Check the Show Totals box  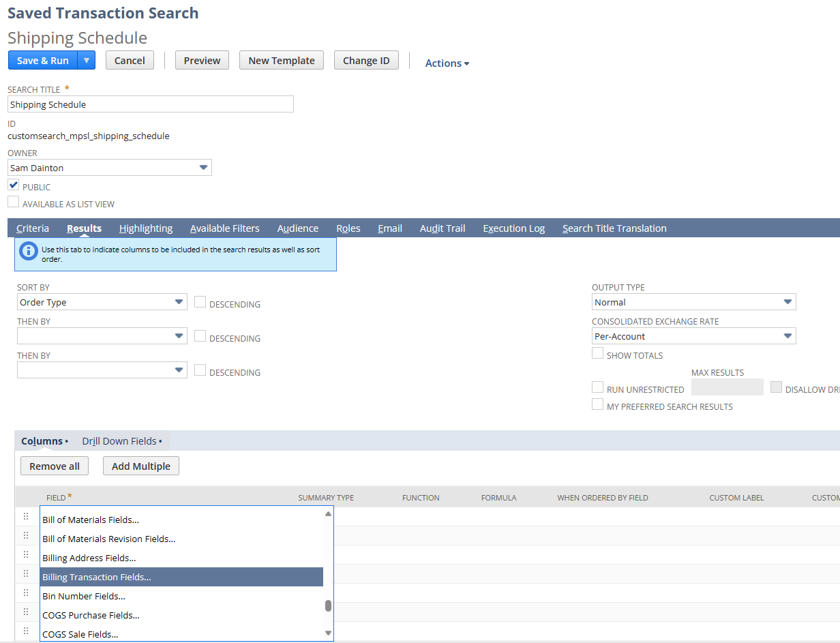coord(598,353)
